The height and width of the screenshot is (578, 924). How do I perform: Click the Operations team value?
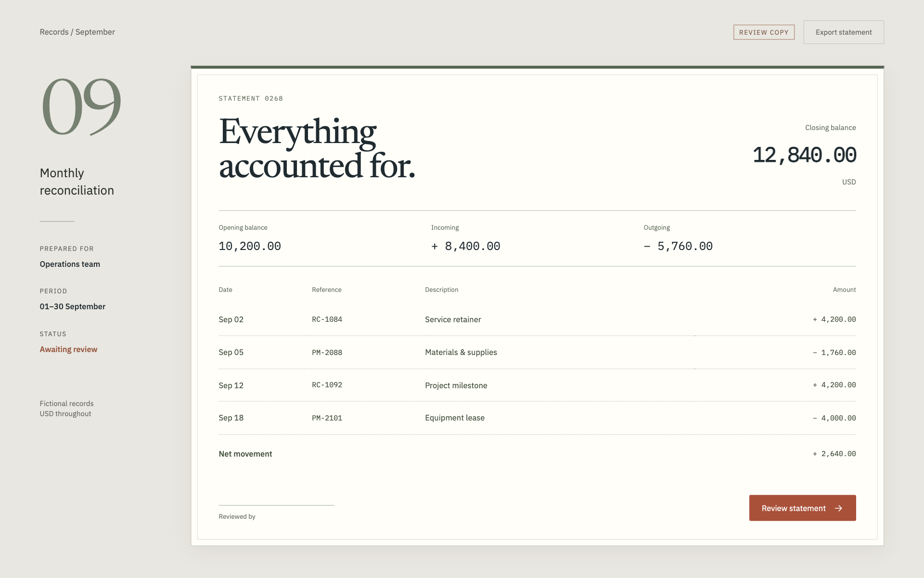click(x=70, y=264)
